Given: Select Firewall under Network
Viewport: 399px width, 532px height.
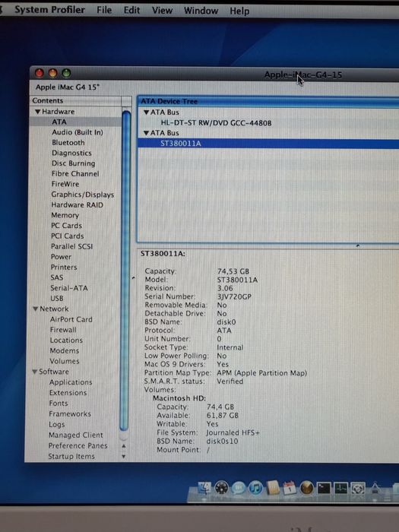Looking at the screenshot, I should click(63, 330).
